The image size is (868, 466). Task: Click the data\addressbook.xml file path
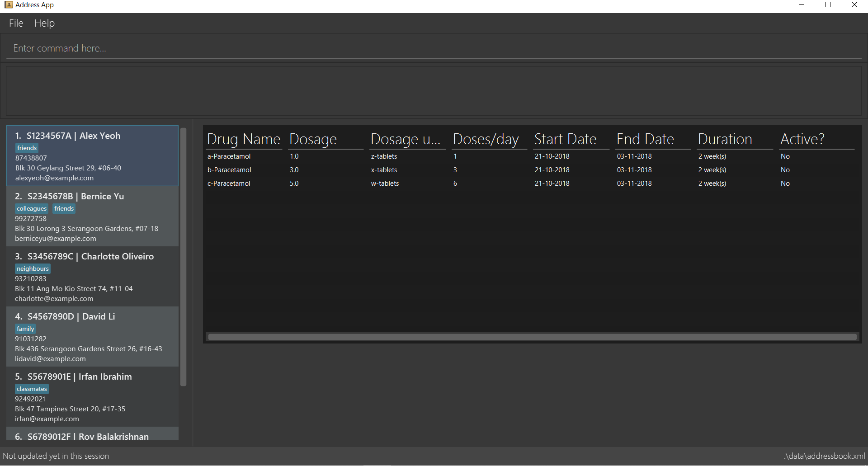point(825,456)
